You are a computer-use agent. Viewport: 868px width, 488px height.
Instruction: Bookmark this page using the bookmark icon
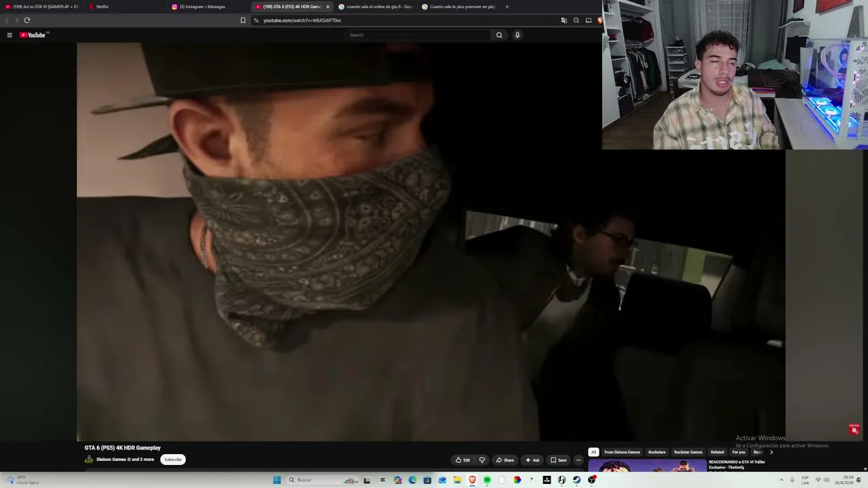point(243,20)
